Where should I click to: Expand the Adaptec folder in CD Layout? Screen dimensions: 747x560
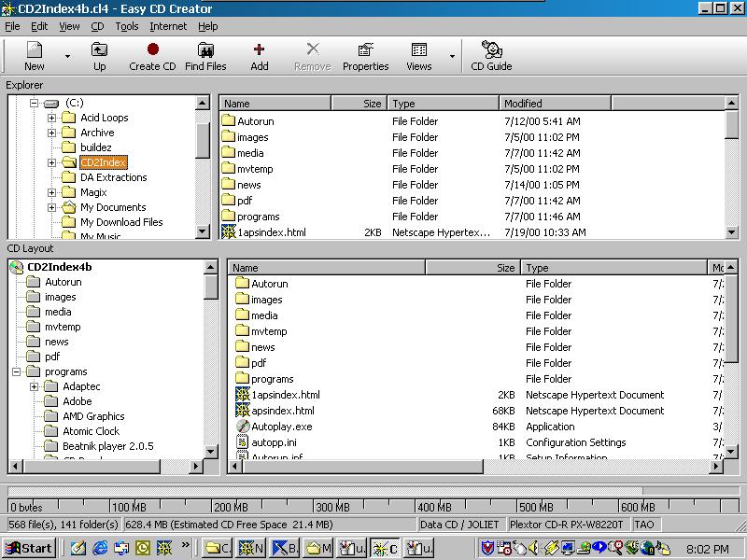(x=34, y=386)
